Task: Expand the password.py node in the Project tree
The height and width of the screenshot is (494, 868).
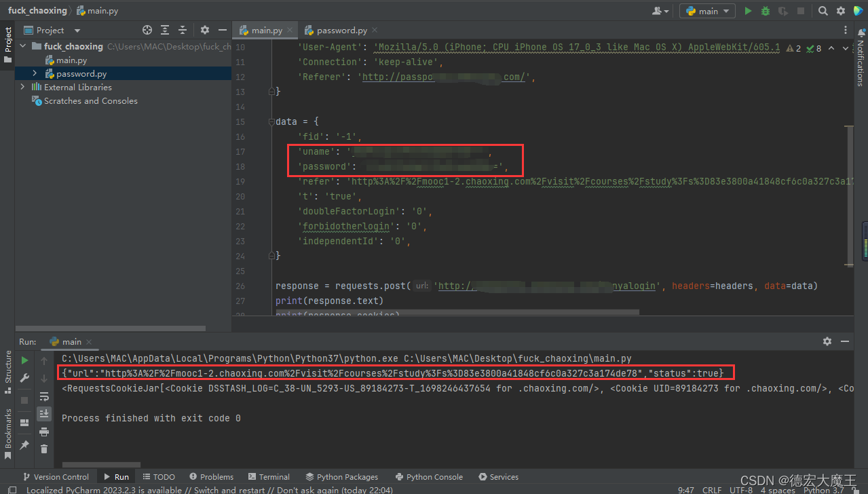Action: pos(35,73)
